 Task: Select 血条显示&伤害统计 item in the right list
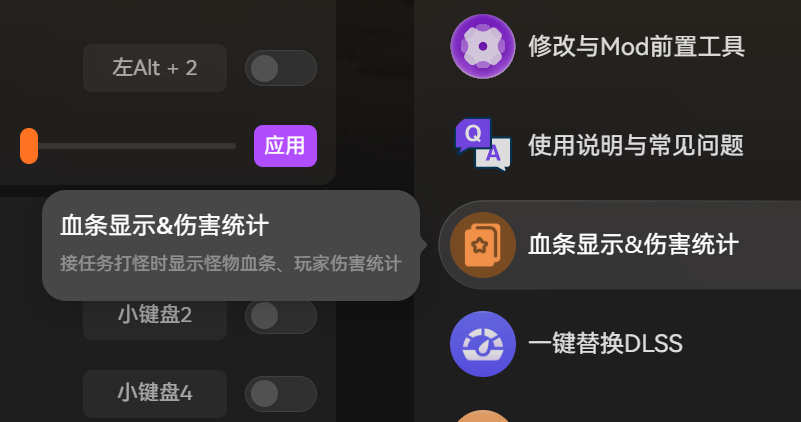pyautogui.click(x=620, y=245)
